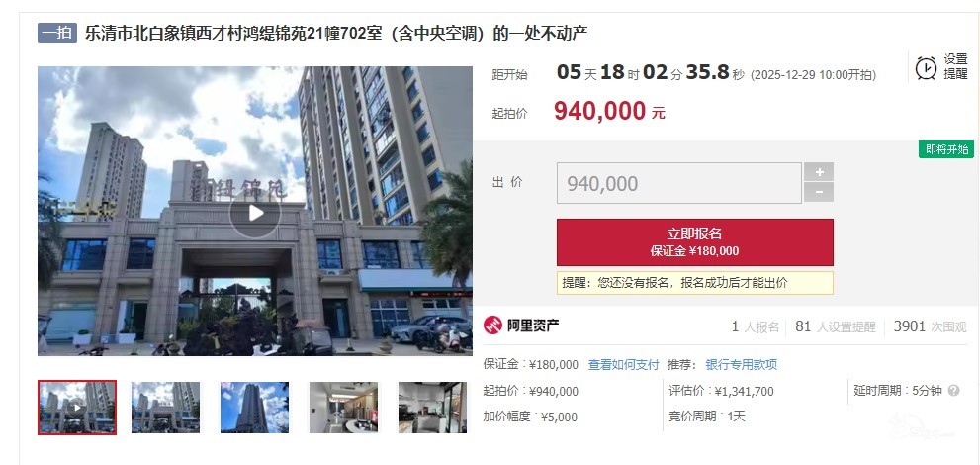
Task: Click the 立即报名 registration button
Action: coord(694,241)
